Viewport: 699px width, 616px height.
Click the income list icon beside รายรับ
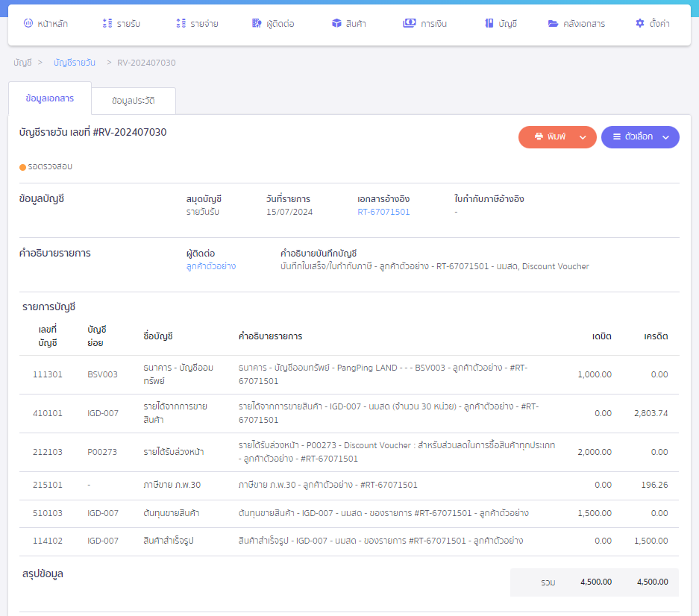tap(107, 23)
